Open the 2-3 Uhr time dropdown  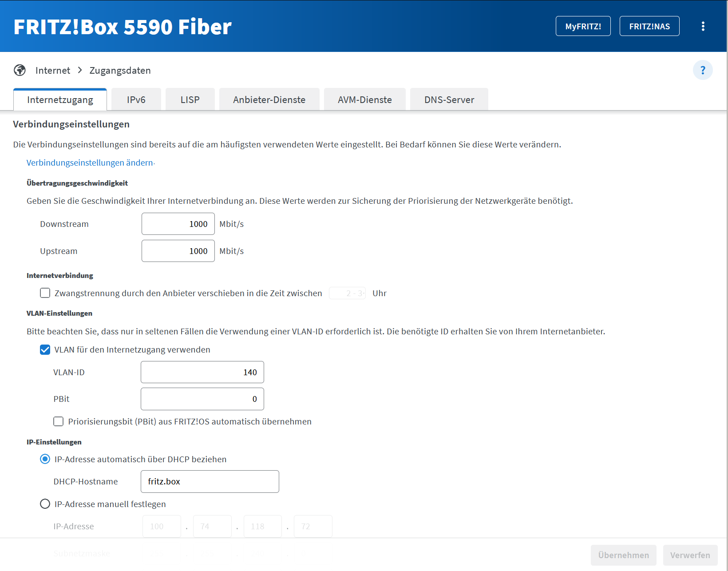347,293
